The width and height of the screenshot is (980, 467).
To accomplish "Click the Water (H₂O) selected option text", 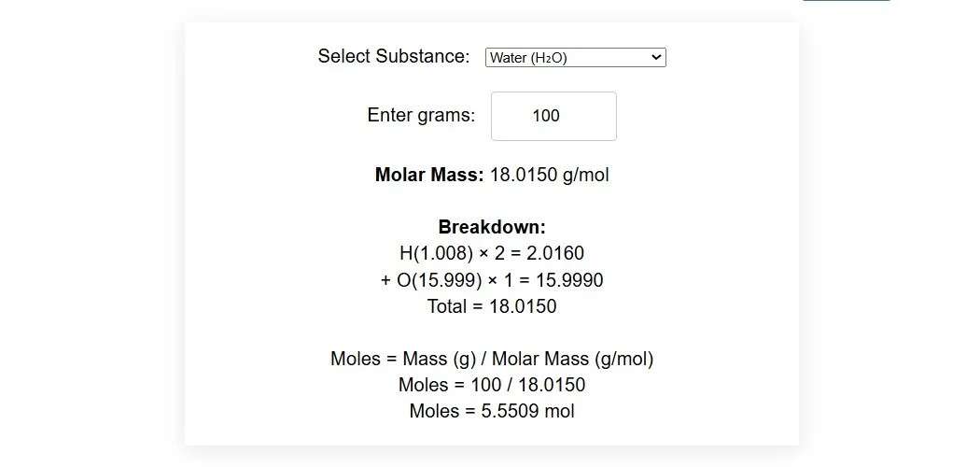I will (528, 58).
